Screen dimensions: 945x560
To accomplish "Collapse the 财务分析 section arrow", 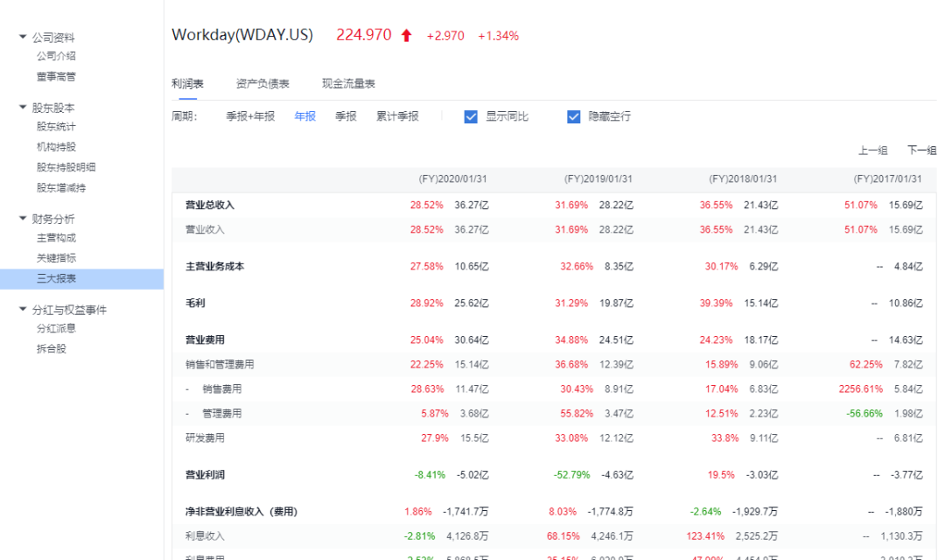I will pyautogui.click(x=22, y=218).
